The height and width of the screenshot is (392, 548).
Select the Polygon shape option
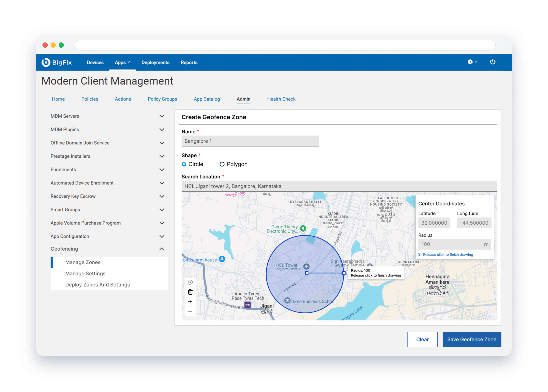[222, 164]
